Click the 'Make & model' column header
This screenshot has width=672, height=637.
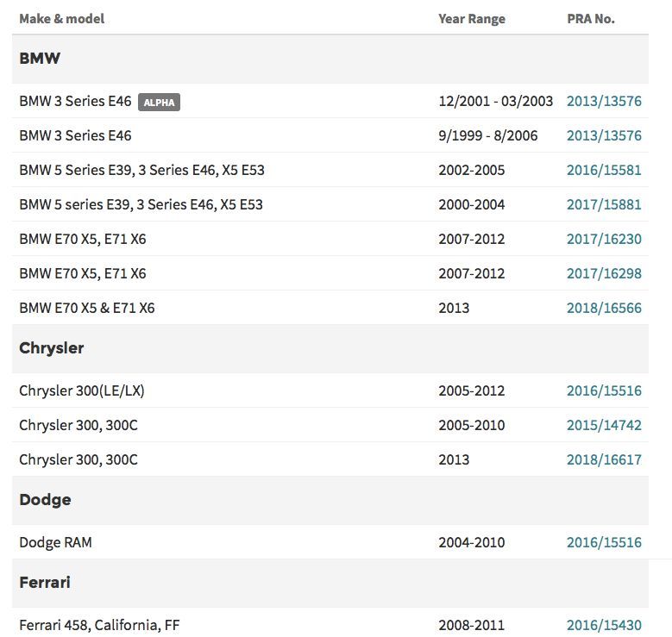tap(62, 19)
